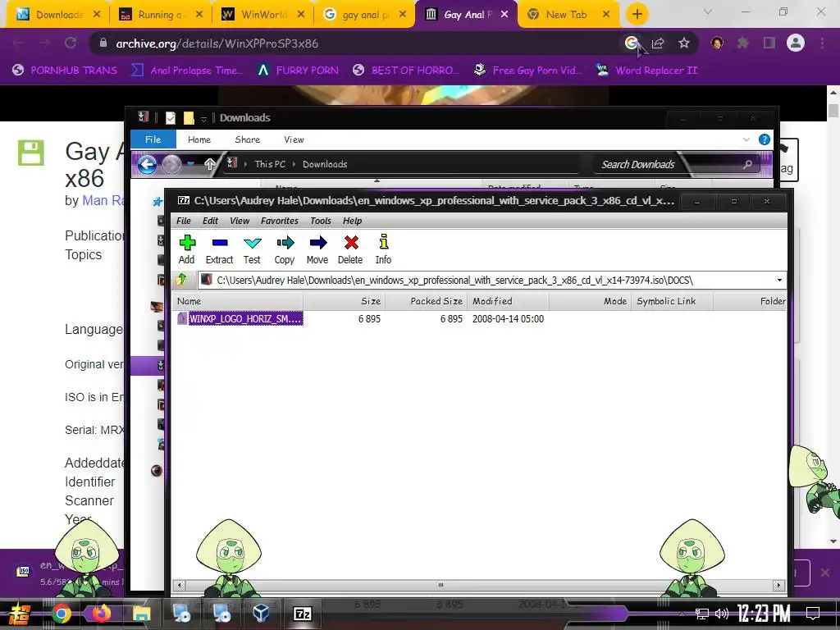
Task: Open the Share ribbon tab in Explorer
Action: click(248, 139)
